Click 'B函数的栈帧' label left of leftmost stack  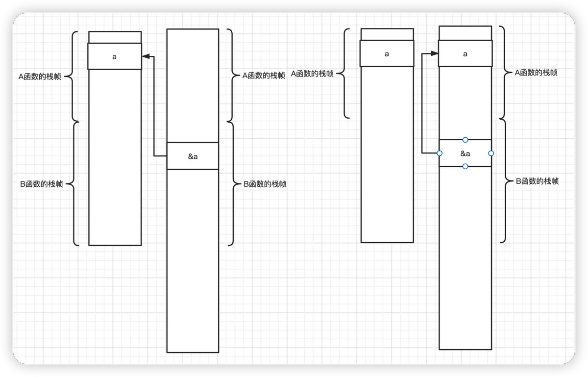pos(42,184)
